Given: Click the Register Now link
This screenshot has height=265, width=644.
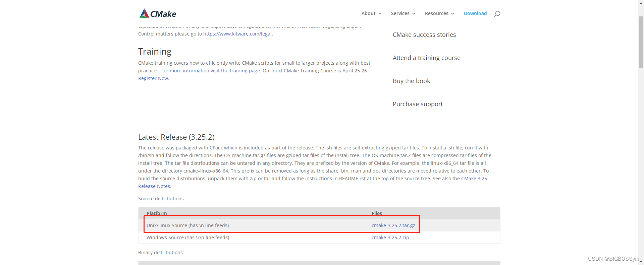Looking at the screenshot, I should pos(153,78).
